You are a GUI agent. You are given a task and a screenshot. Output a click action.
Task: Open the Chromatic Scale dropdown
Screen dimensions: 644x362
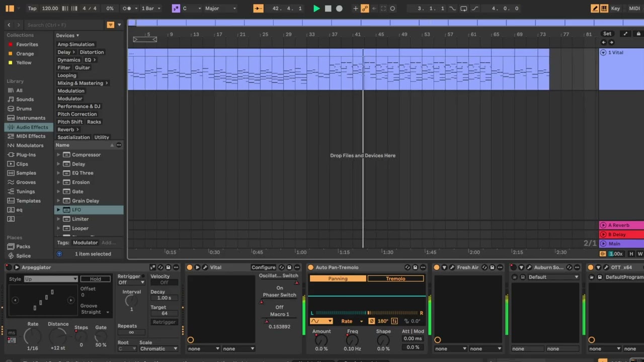[159, 348]
